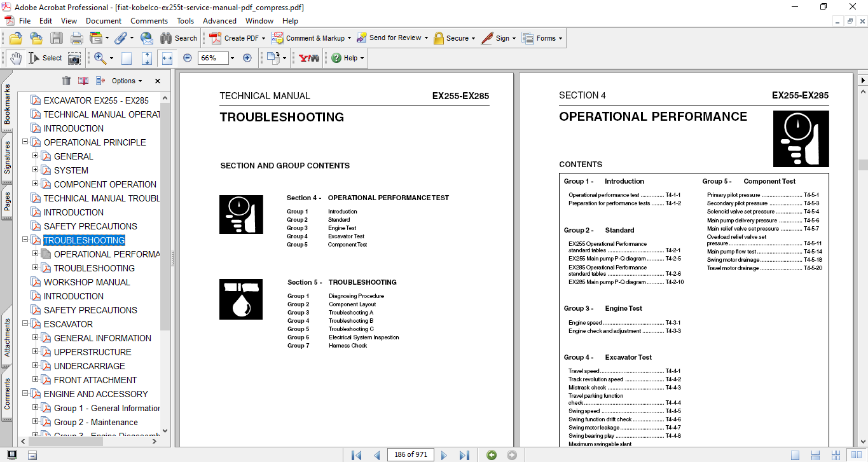Collapse the ENGINE AND ACCESSORY bookmark
The width and height of the screenshot is (868, 462).
click(25, 394)
